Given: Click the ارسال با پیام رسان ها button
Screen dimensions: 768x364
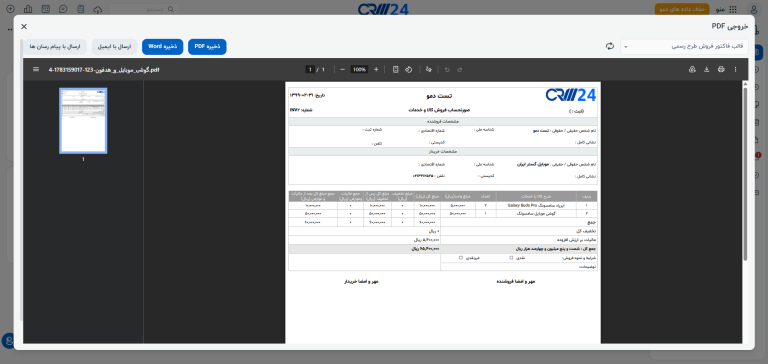Looking at the screenshot, I should pos(55,47).
